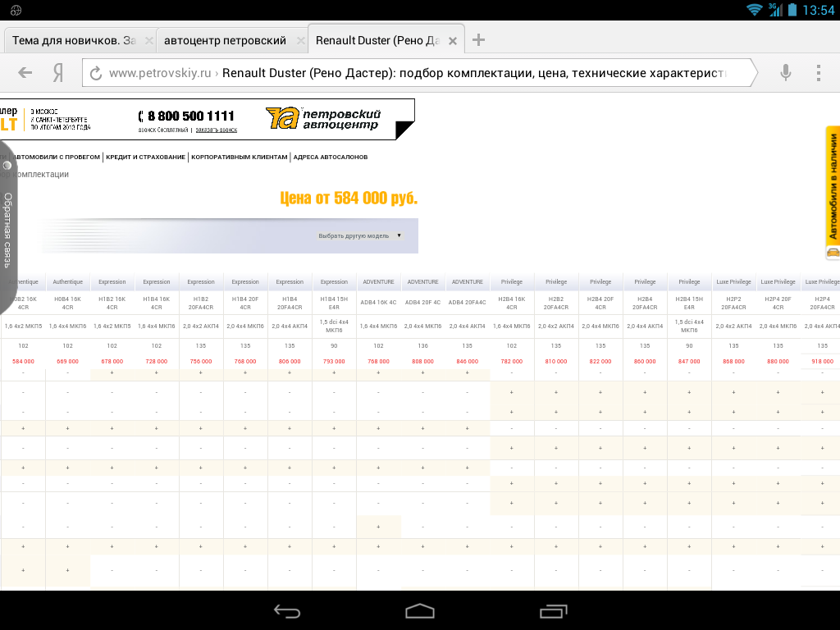Click the 808 000 price cell

click(x=422, y=362)
